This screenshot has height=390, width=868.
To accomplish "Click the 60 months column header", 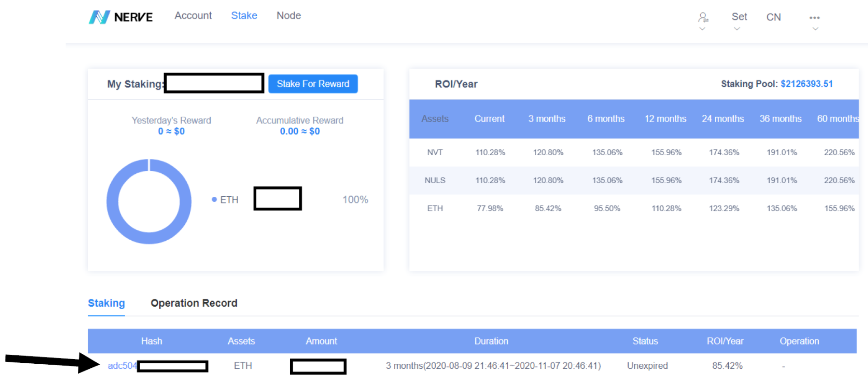I will [x=838, y=119].
